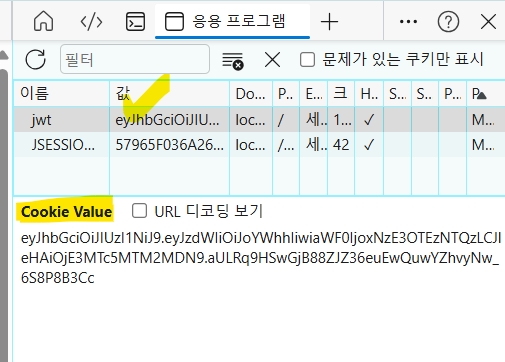Click value 57965F036A26... cell
Image resolution: width=505 pixels, height=362 pixels.
[x=169, y=145]
